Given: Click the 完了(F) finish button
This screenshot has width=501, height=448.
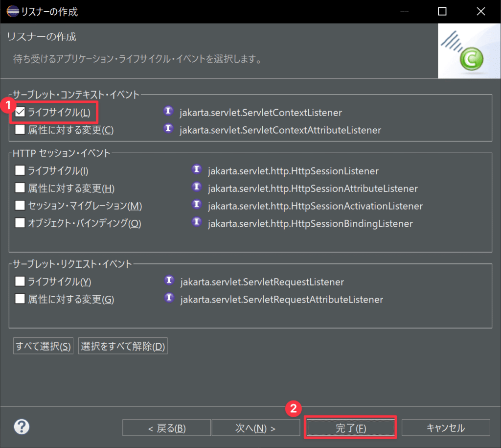Looking at the screenshot, I should click(x=350, y=427).
